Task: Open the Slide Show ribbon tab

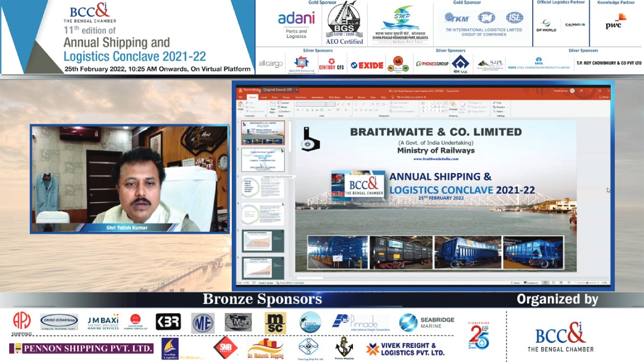Action: coord(334,97)
